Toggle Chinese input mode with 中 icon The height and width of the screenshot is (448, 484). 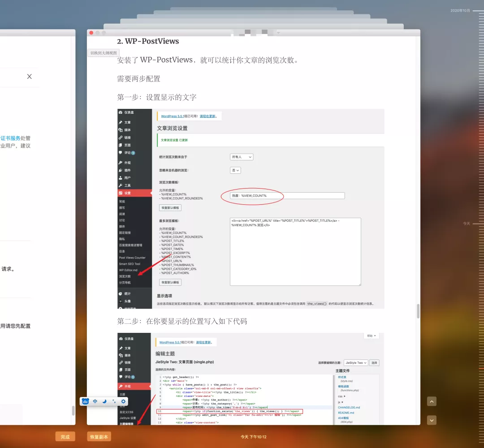[x=95, y=401]
